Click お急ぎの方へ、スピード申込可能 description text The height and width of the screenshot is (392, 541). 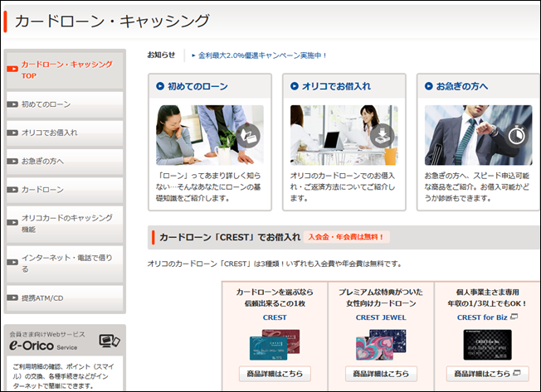click(477, 187)
